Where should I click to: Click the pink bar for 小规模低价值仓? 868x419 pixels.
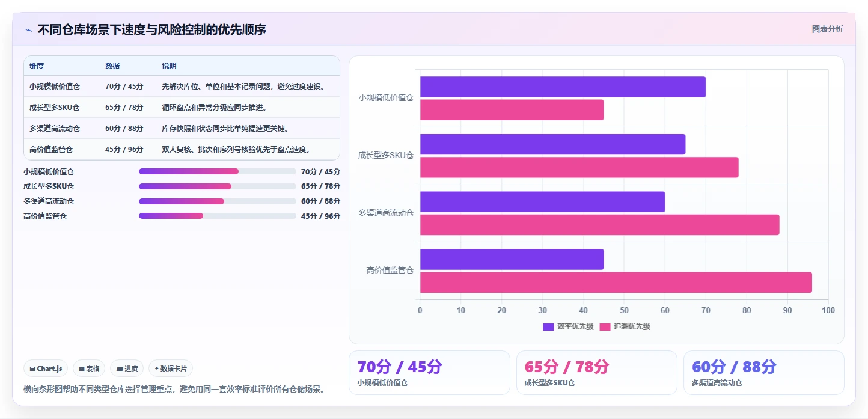512,110
